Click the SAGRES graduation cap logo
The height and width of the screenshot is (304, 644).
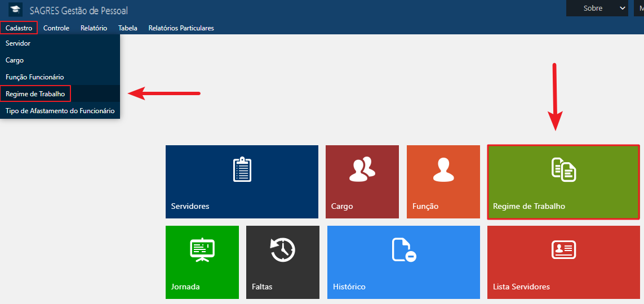click(x=15, y=10)
